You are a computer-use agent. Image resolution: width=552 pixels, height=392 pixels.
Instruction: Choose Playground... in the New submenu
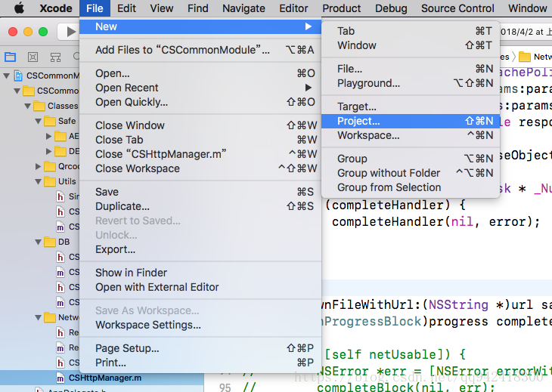point(411,83)
